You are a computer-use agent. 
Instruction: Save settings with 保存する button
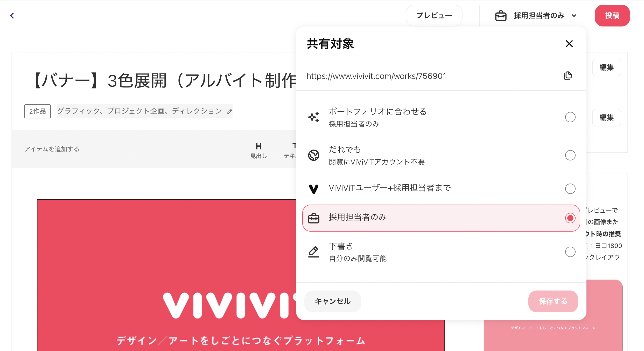tap(553, 301)
